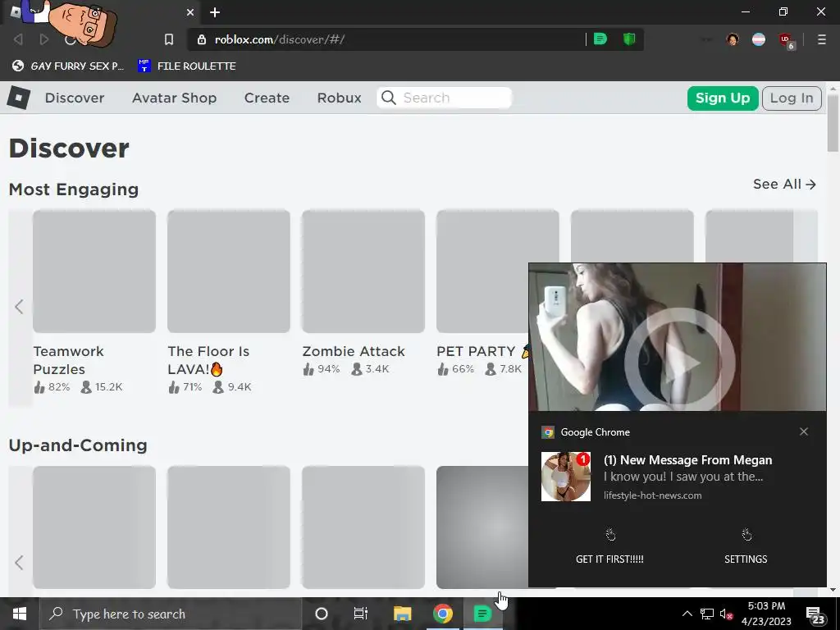This screenshot has height=630, width=840.
Task: Close the current browser tab
Action: point(190,12)
